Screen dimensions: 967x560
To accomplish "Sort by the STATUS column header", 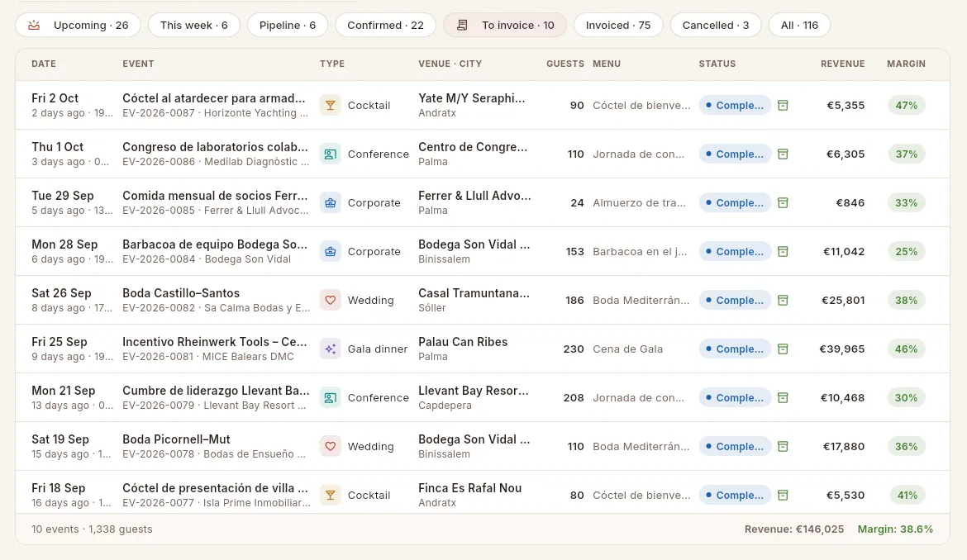I will click(717, 64).
